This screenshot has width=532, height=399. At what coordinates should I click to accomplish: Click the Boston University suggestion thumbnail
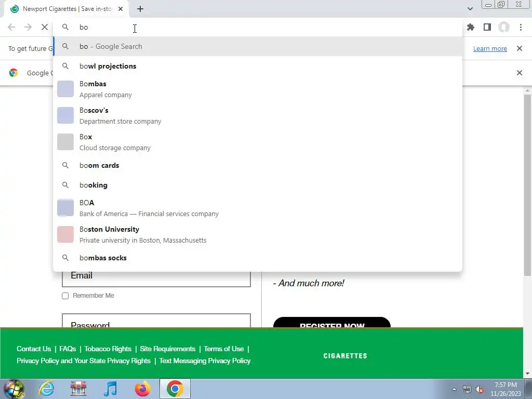[65, 234]
